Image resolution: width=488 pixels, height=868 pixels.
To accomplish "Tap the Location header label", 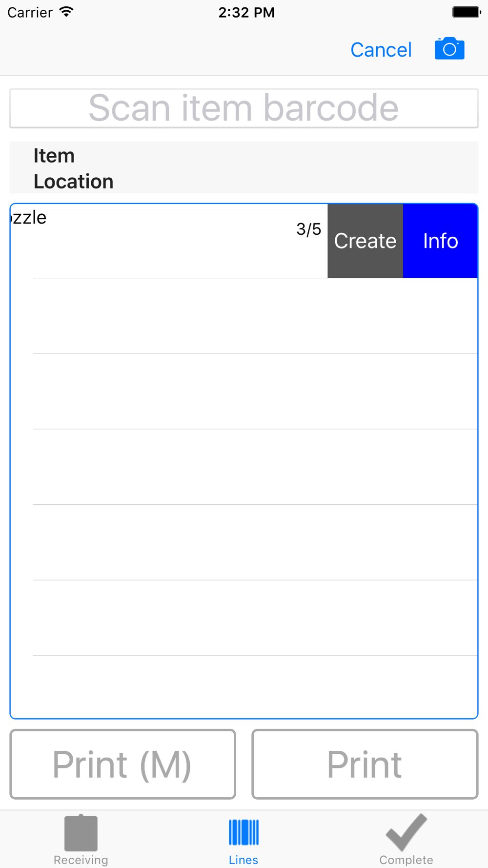I will tap(74, 182).
